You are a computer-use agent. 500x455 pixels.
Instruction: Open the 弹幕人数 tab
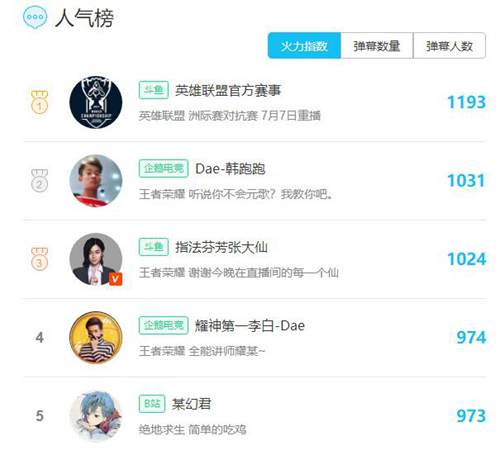coord(449,46)
